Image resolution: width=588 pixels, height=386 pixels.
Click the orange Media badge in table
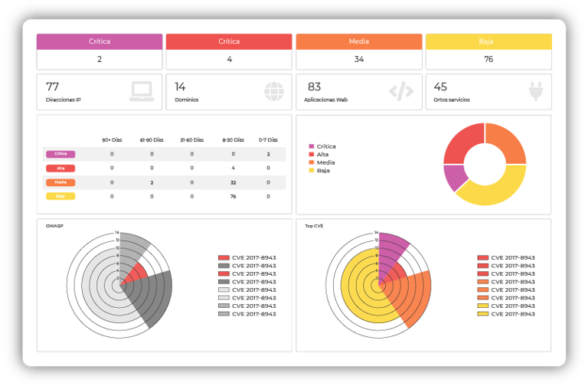tap(60, 183)
